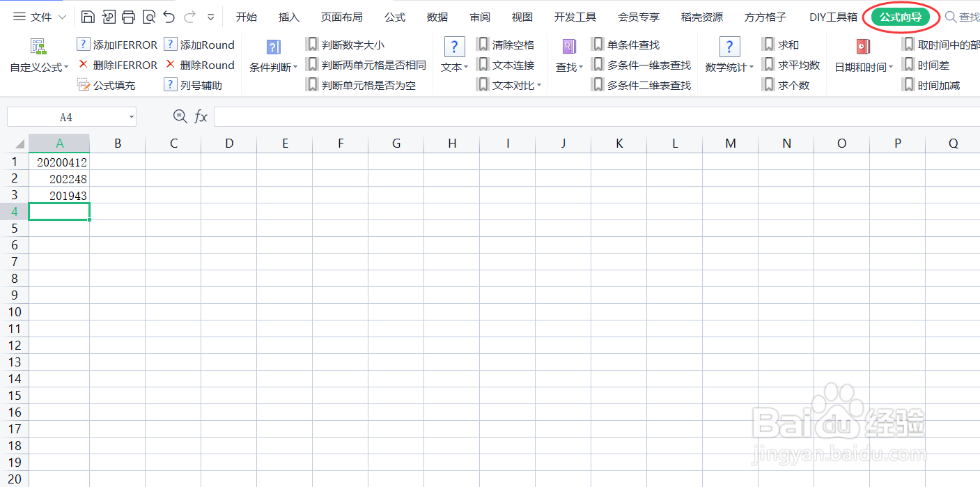Switch to the 审阅 tab
The width and height of the screenshot is (980, 487).
pos(480,17)
